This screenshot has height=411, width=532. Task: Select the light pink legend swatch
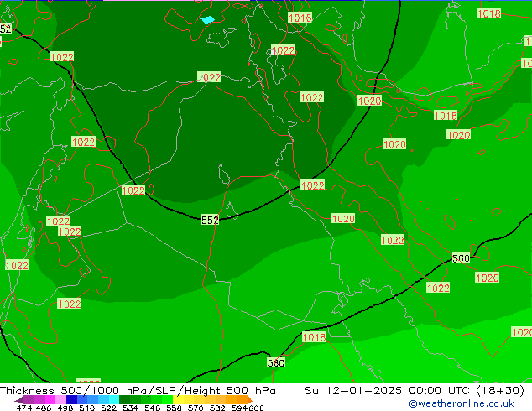[x=60, y=399]
